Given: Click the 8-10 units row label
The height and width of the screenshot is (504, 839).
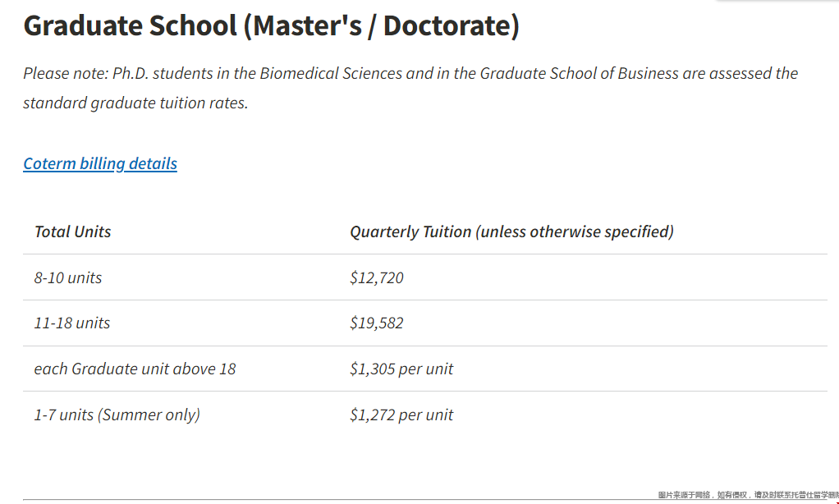Looking at the screenshot, I should click(x=68, y=277).
